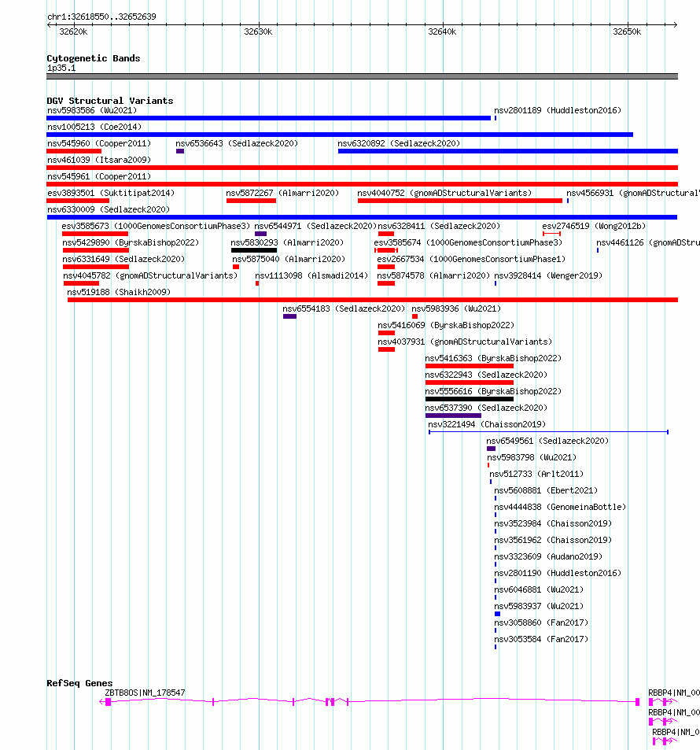This screenshot has height=750, width=700.
Task: Click nsv6330009 (Sedlazeck2020) label
Action: tap(109, 209)
